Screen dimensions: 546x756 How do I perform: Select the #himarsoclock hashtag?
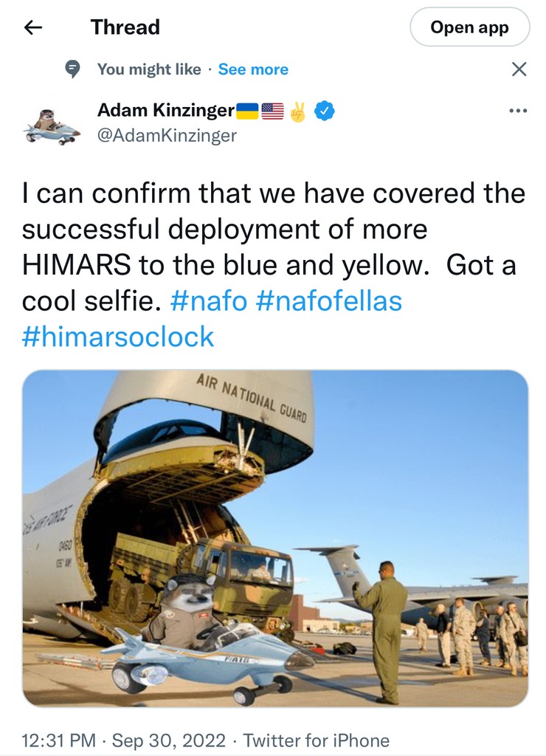[118, 337]
